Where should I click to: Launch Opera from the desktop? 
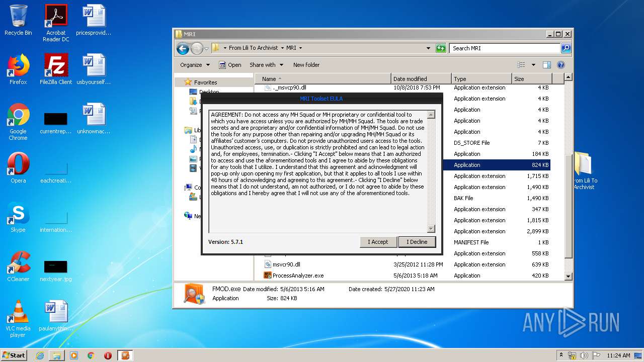tap(18, 168)
